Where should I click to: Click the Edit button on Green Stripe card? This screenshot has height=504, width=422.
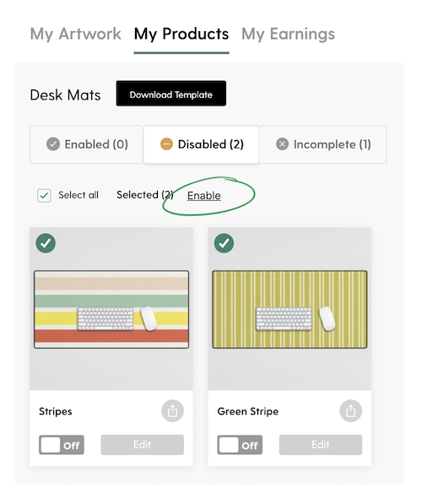coord(321,445)
